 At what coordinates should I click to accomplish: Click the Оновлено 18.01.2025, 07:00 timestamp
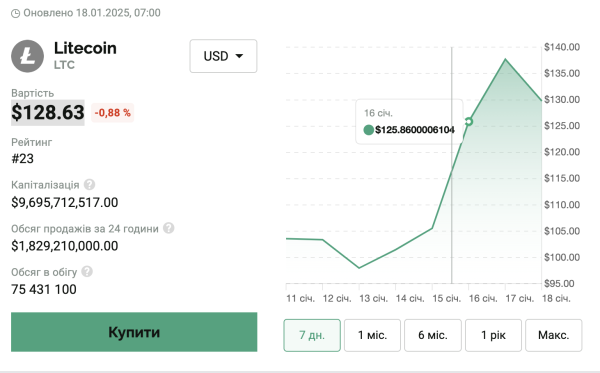pos(92,13)
